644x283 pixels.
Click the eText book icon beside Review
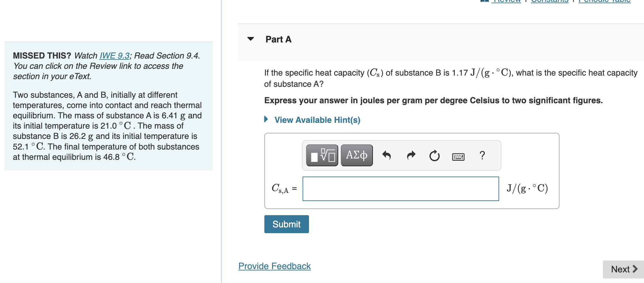click(x=485, y=1)
